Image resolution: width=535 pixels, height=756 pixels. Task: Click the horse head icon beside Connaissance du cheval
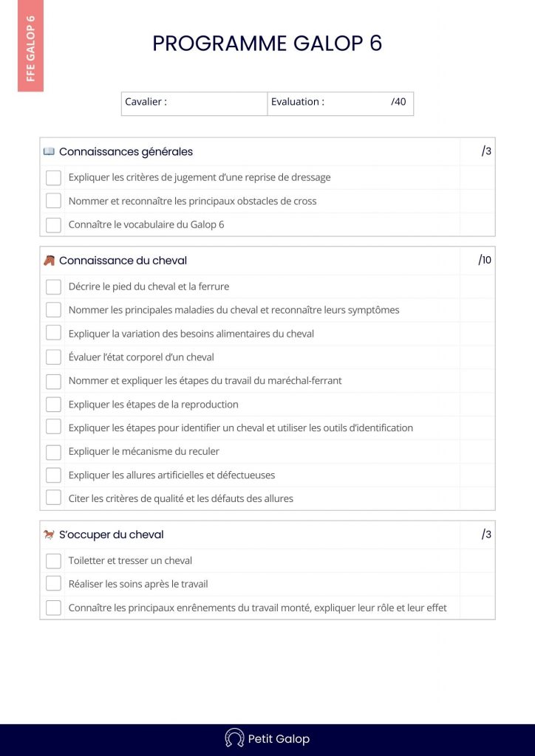click(x=49, y=261)
